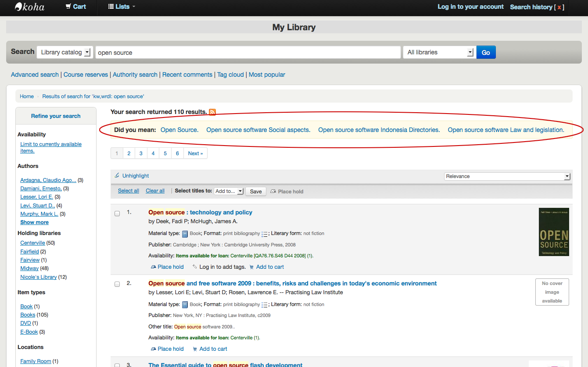Open the Lists menu
The width and height of the screenshot is (588, 367).
tap(122, 7)
